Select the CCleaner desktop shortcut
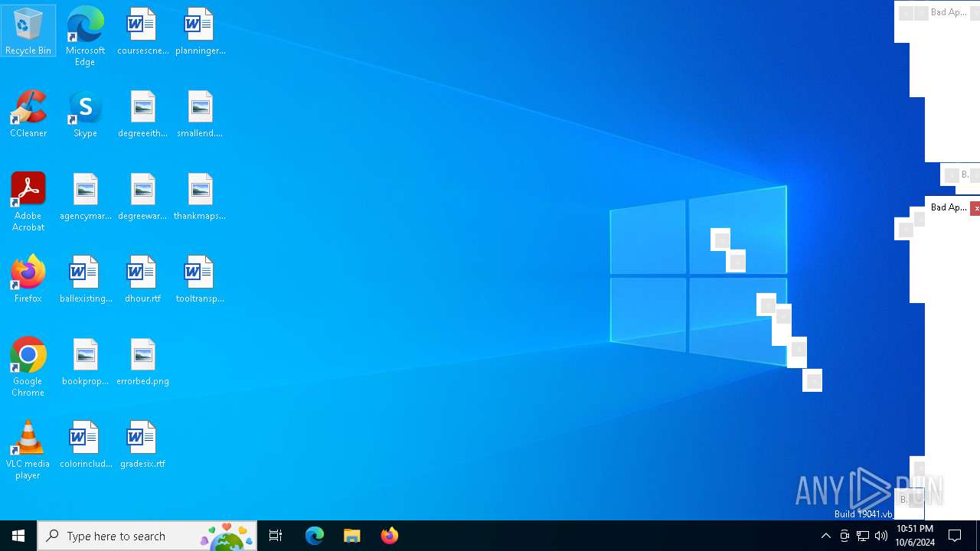Image resolution: width=980 pixels, height=551 pixels. (28, 113)
